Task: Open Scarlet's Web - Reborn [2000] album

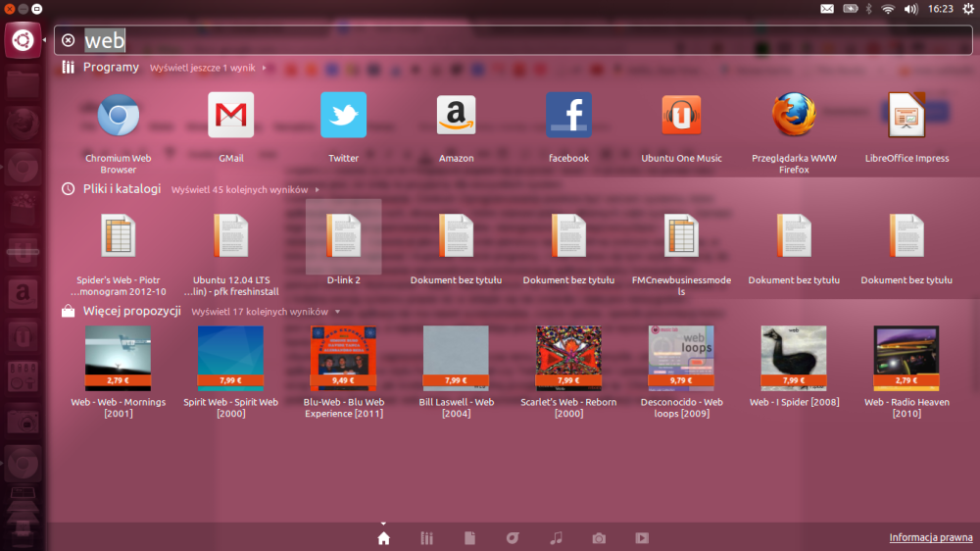Action: (x=568, y=358)
